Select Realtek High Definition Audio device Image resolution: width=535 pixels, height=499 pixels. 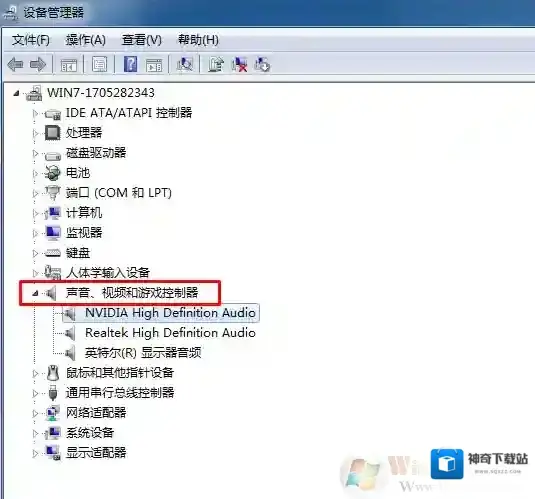tap(170, 332)
